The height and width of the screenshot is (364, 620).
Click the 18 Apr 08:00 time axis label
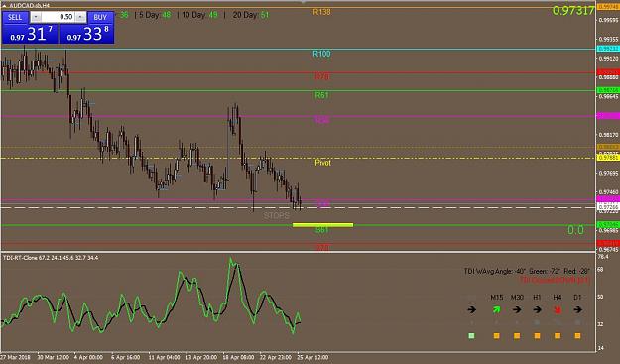tap(238, 357)
